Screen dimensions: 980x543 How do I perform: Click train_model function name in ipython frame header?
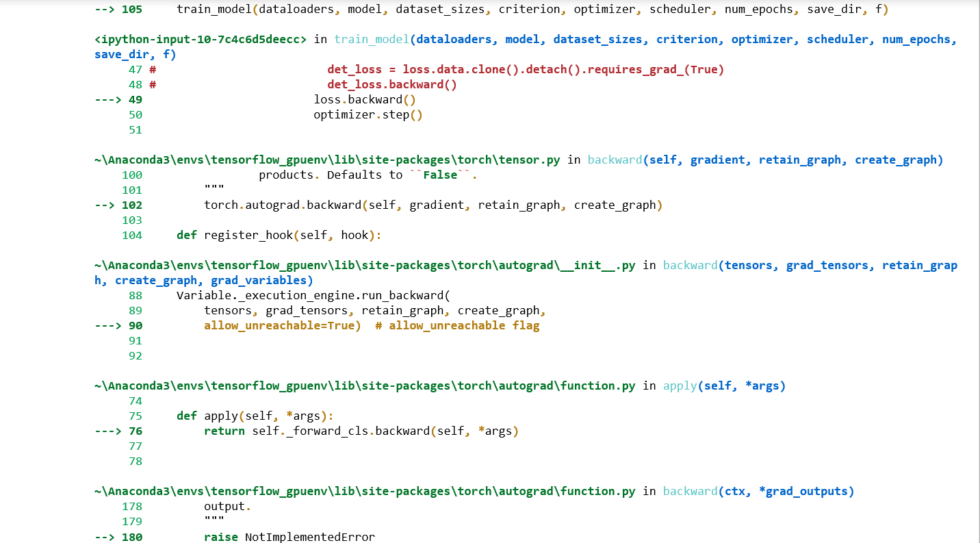(x=372, y=39)
